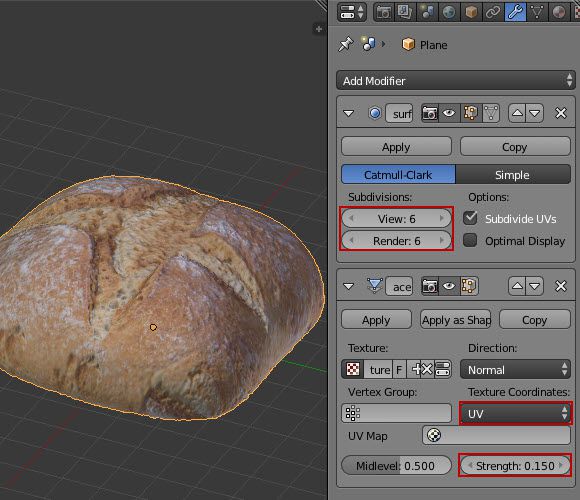Select the Modifiers wrench tab

(x=515, y=12)
